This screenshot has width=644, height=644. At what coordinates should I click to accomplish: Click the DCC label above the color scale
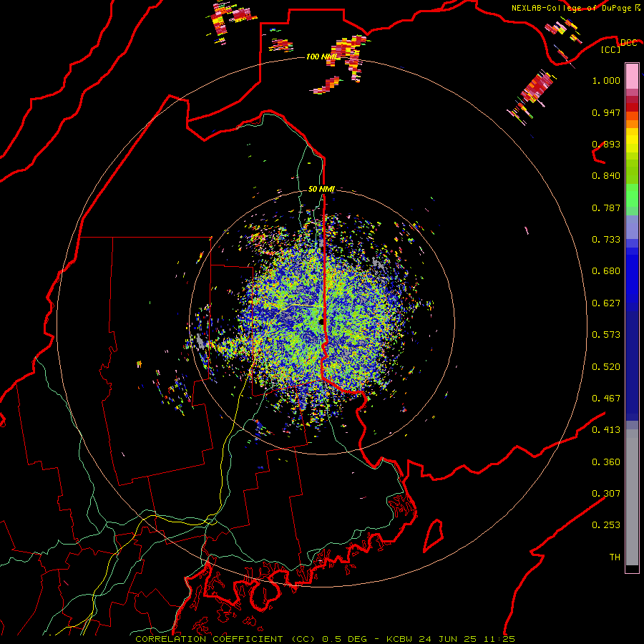628,43
